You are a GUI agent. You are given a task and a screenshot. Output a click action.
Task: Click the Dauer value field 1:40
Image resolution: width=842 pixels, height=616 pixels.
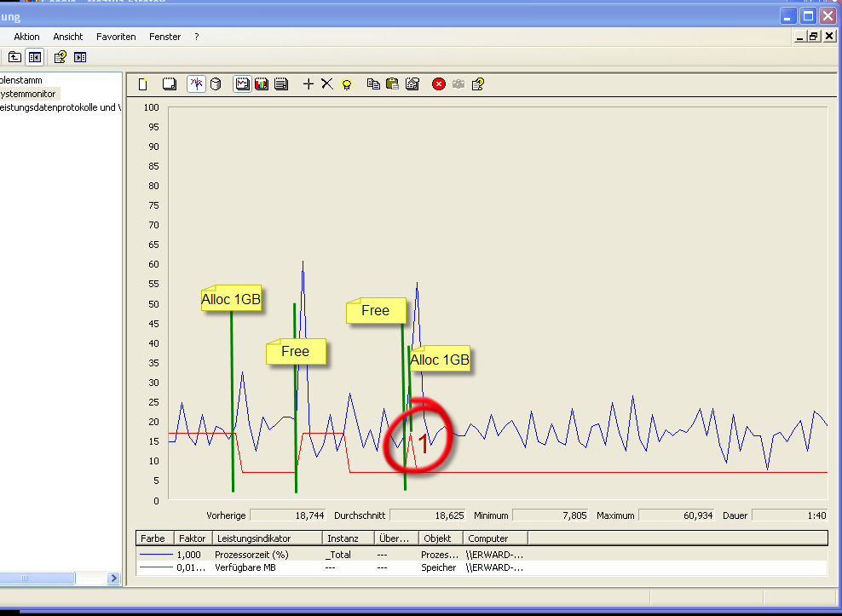[789, 515]
